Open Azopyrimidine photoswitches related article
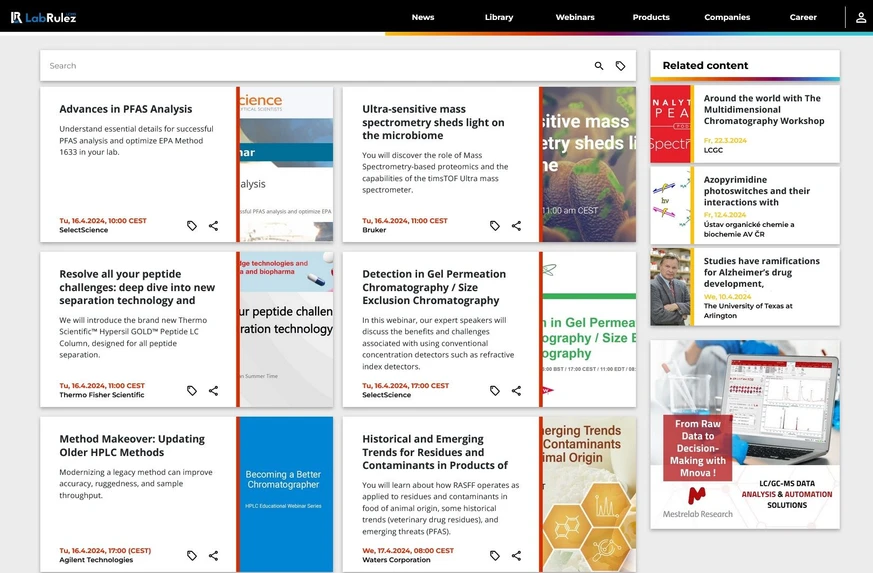This screenshot has height=573, width=873. pos(757,190)
